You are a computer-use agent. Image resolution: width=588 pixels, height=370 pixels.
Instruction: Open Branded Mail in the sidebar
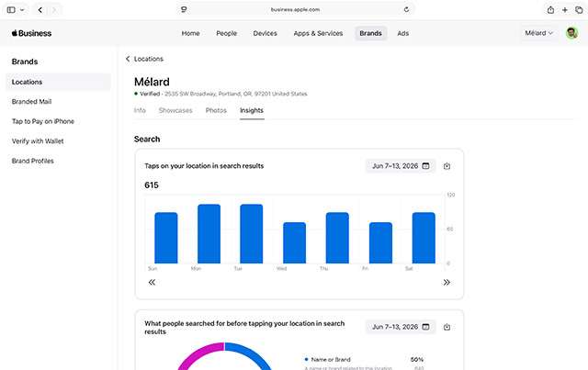point(31,102)
